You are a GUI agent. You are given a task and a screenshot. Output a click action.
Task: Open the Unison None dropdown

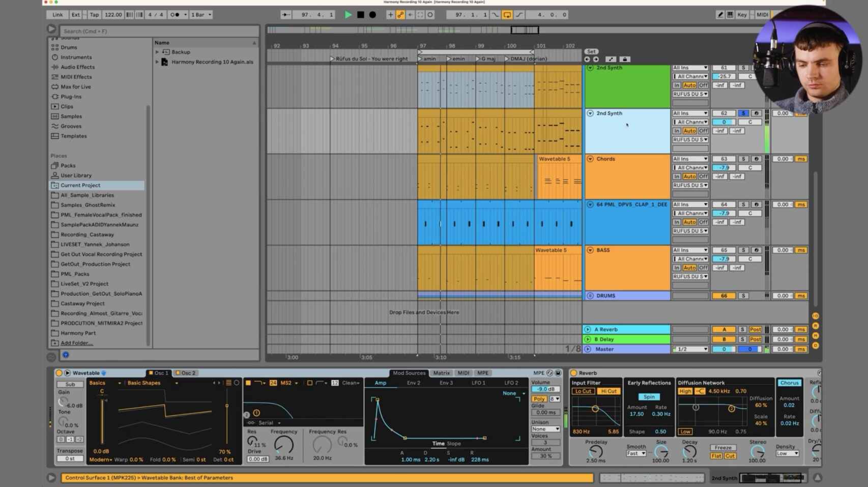point(545,429)
